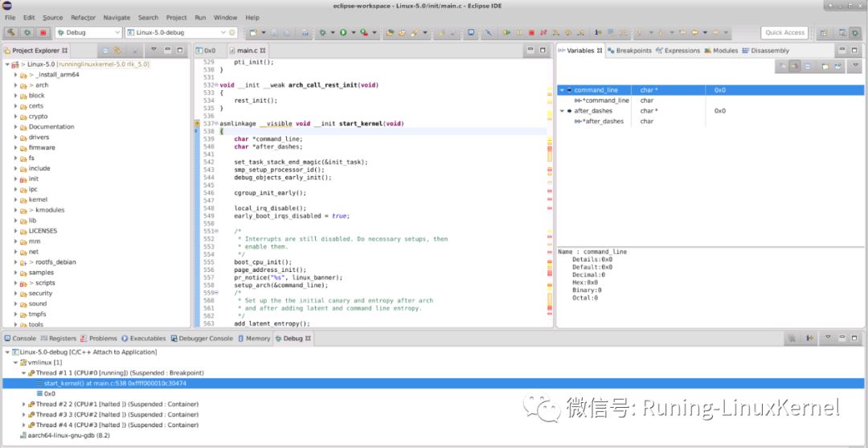This screenshot has height=448, width=868.
Task: Open the Debug configurations arrow menu
Action: 333,32
